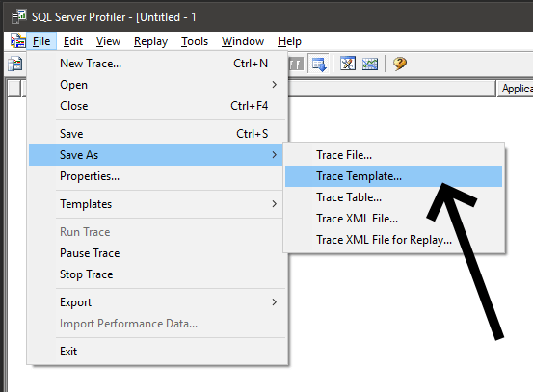The width and height of the screenshot is (533, 392).
Task: Open the Replay menu
Action: (x=150, y=41)
